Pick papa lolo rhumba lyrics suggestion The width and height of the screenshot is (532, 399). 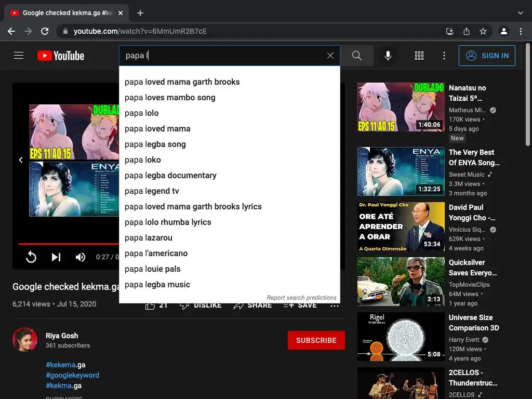229,222
